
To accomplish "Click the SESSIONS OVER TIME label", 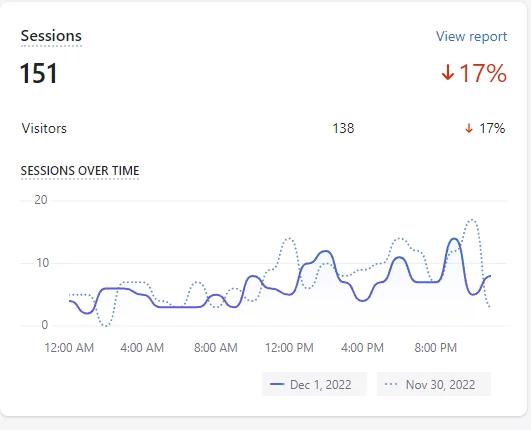I will pos(80,170).
